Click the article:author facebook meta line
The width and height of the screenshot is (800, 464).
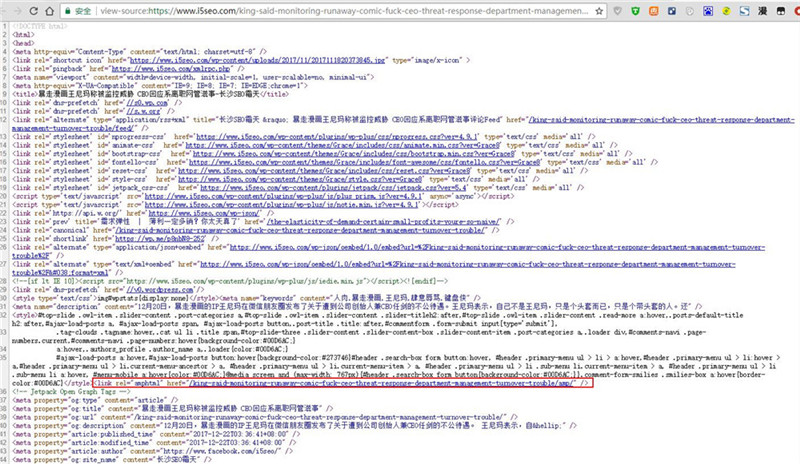coord(153,451)
